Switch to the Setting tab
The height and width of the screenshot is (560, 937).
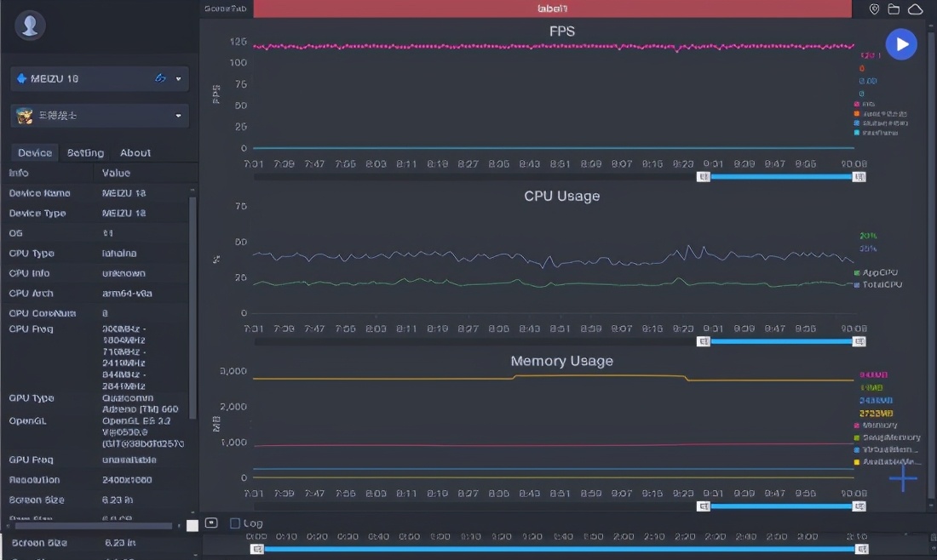coord(85,153)
